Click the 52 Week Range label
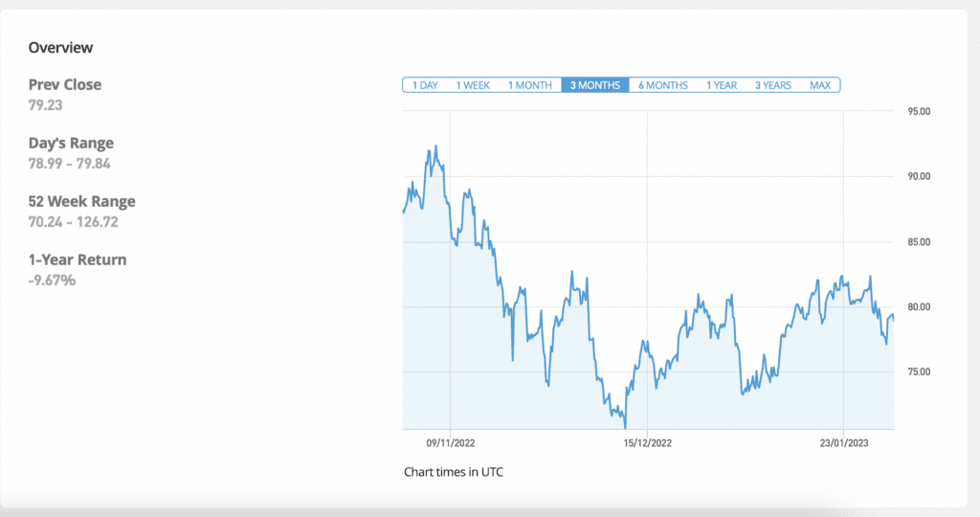The width and height of the screenshot is (980, 517). point(82,202)
